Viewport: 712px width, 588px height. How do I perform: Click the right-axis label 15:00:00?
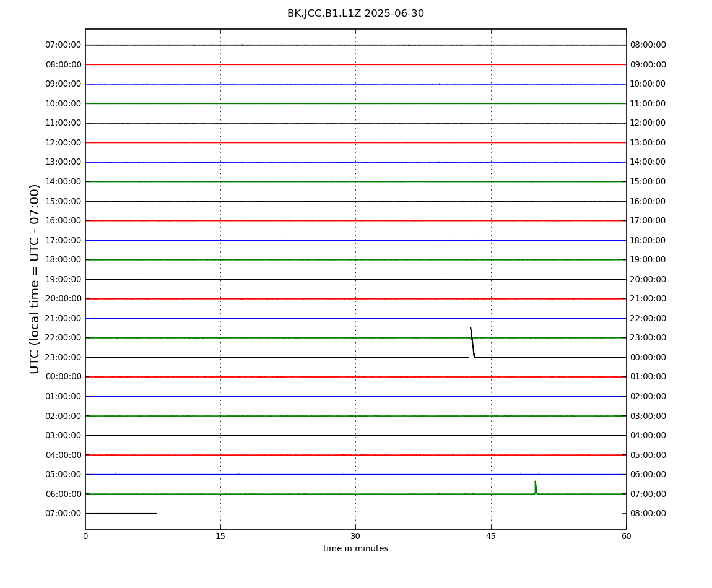pyautogui.click(x=648, y=181)
